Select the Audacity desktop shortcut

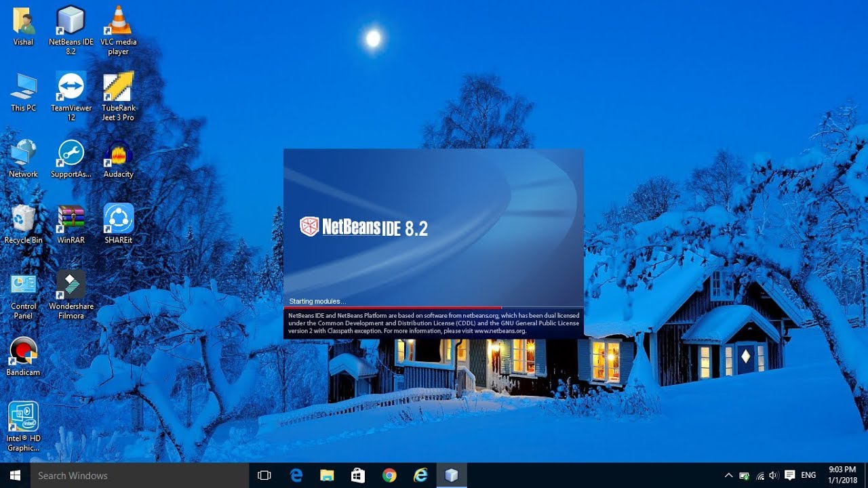118,158
